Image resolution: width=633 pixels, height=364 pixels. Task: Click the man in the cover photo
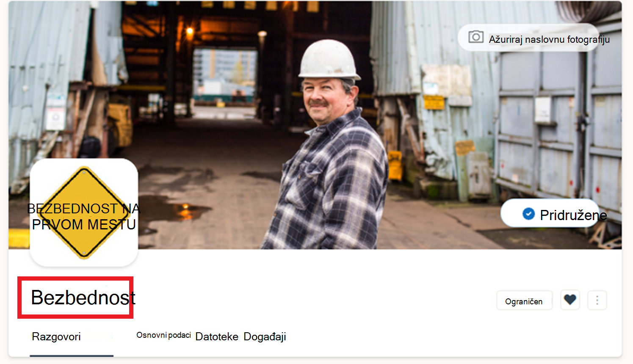click(x=328, y=148)
